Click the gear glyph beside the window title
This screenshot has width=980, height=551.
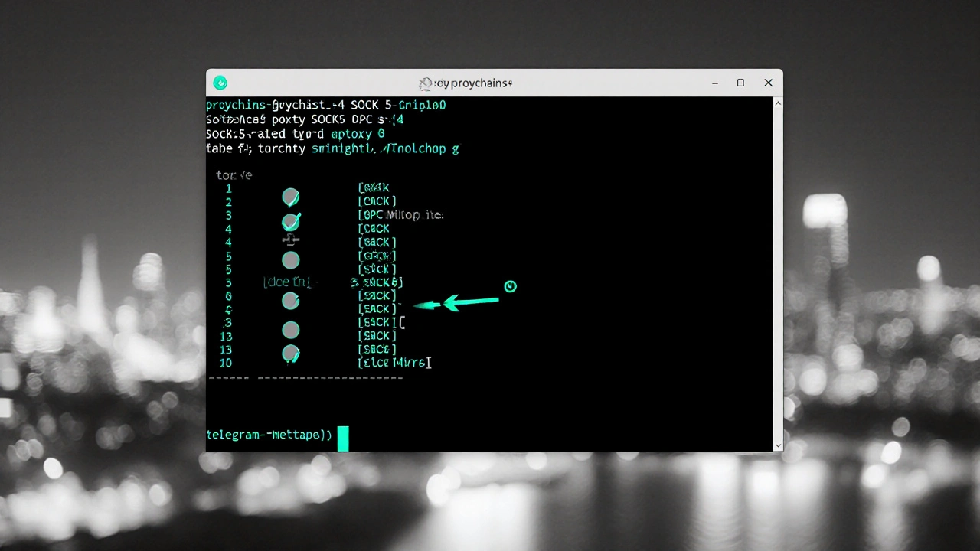pos(426,83)
